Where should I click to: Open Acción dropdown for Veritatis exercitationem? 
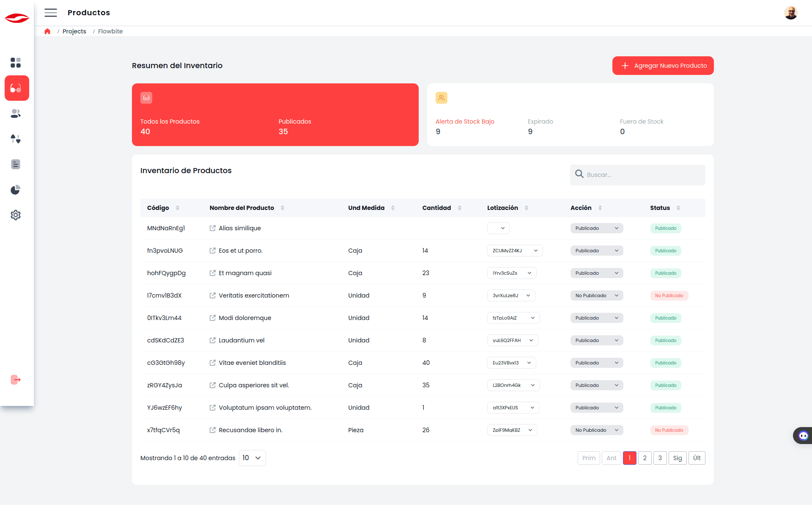coord(596,295)
